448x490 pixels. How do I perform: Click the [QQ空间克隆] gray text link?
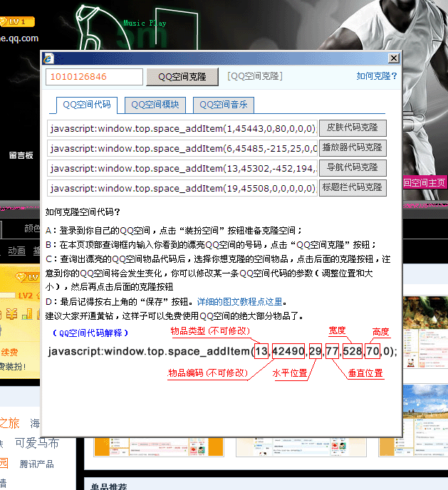[x=255, y=76]
